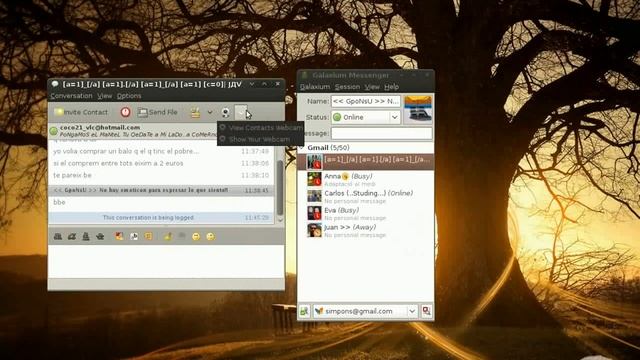The height and width of the screenshot is (360, 640).
Task: Open the Conversation menu
Action: (x=71, y=96)
